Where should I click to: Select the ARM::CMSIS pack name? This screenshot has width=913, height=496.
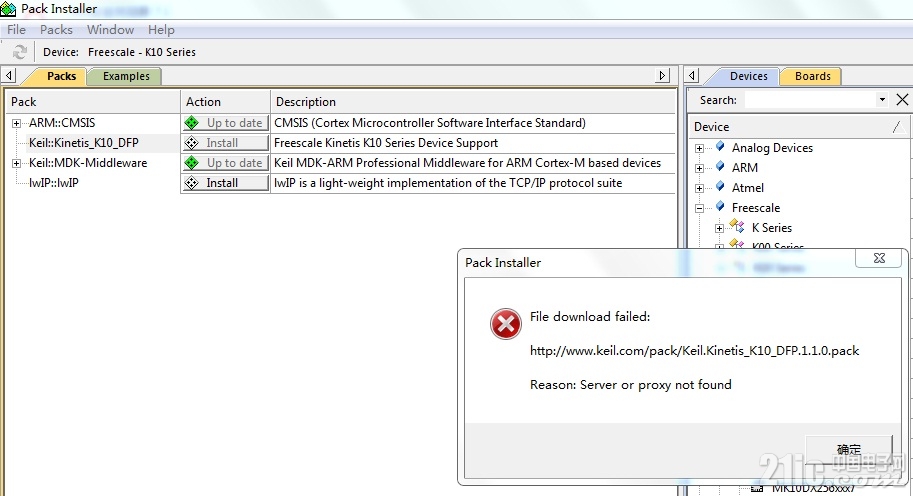click(62, 123)
